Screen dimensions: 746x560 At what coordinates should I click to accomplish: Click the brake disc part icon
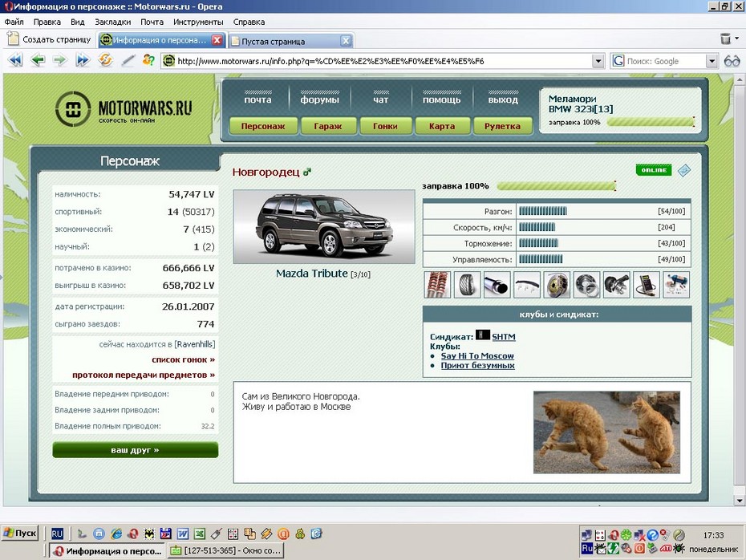pos(557,285)
